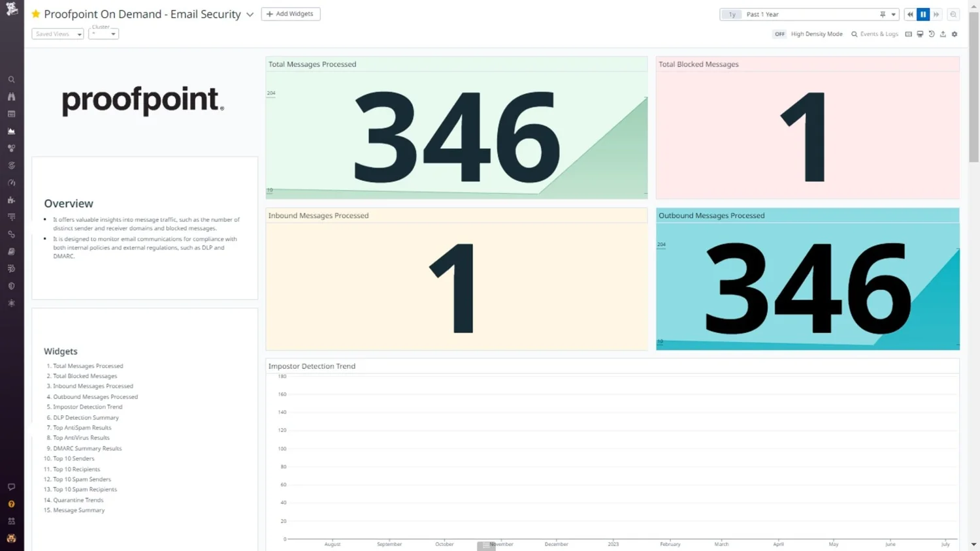Open the Dashboards chart icon in sidebar
This screenshot has height=551, width=980.
tap(12, 131)
